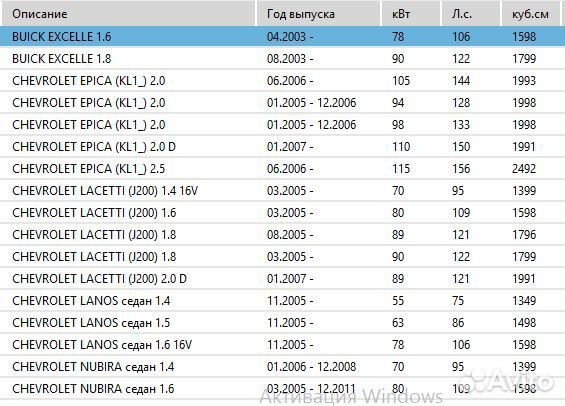Viewport: 565px width, 406px height.
Task: Select CHEVROLET NUBIRA седан 1.6 description
Action: click(x=93, y=389)
